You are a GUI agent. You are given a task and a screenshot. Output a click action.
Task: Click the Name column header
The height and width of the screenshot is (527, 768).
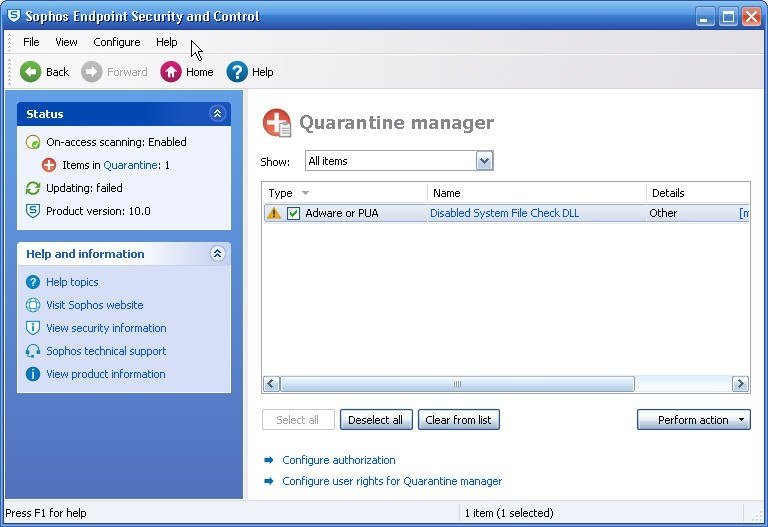click(537, 193)
